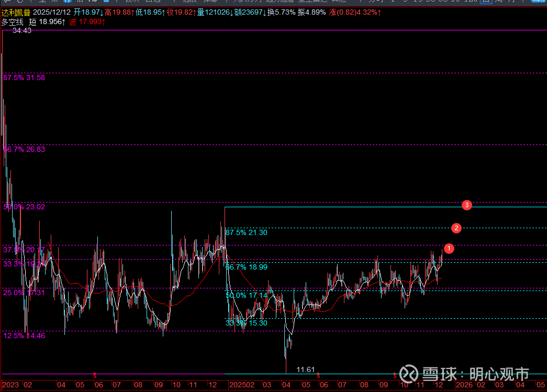Screen dimensions: 547x392
Task: Select the magenta 87.5% 31.58 level label
Action: tap(24, 77)
